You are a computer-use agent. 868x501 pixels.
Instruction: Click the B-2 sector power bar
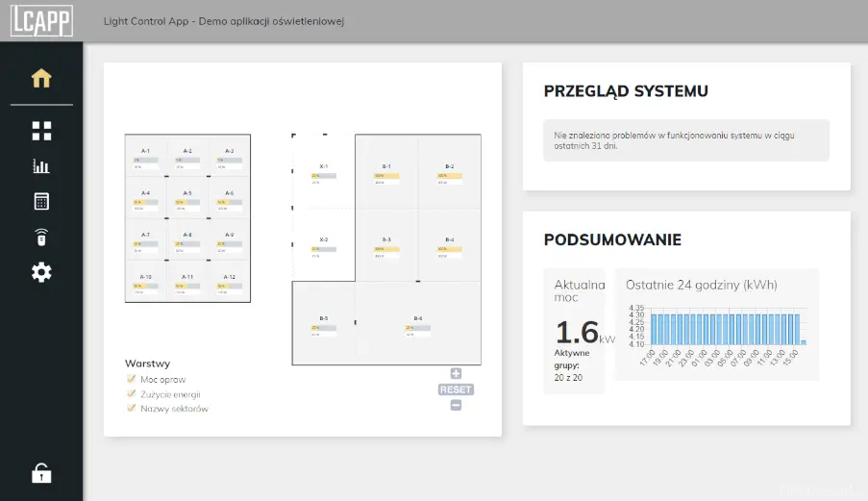pos(449,176)
